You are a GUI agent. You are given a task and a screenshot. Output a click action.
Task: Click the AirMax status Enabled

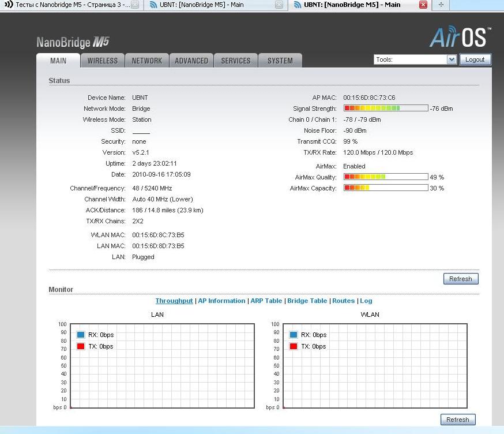[354, 166]
